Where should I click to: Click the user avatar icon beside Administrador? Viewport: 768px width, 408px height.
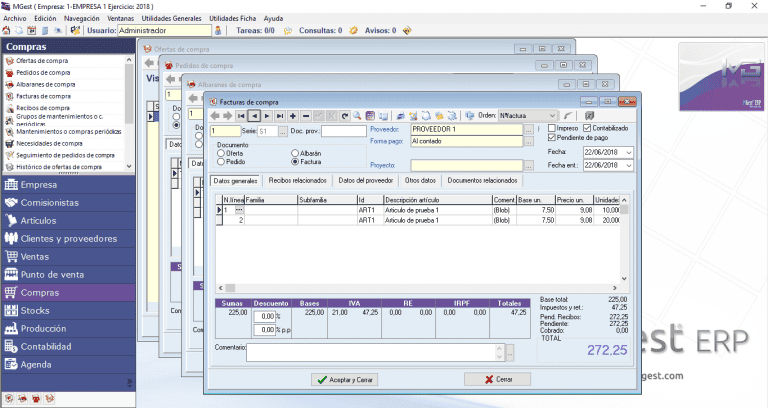point(218,30)
